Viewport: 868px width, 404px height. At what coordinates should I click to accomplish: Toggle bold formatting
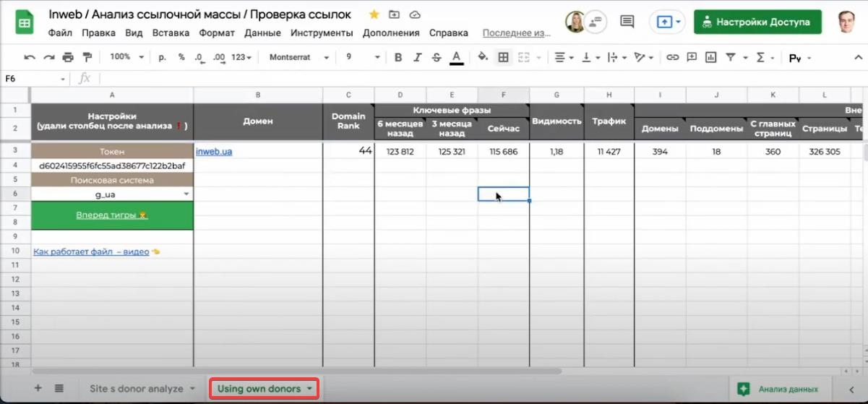click(x=398, y=57)
